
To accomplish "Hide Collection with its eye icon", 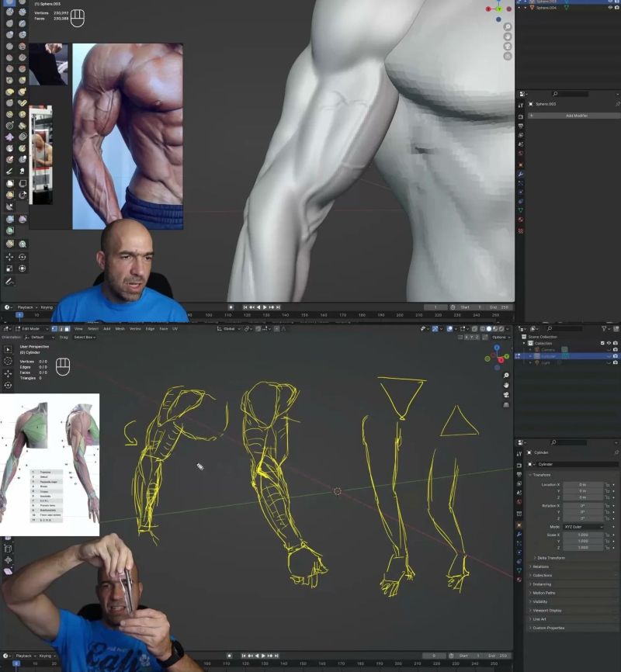I will (x=609, y=343).
